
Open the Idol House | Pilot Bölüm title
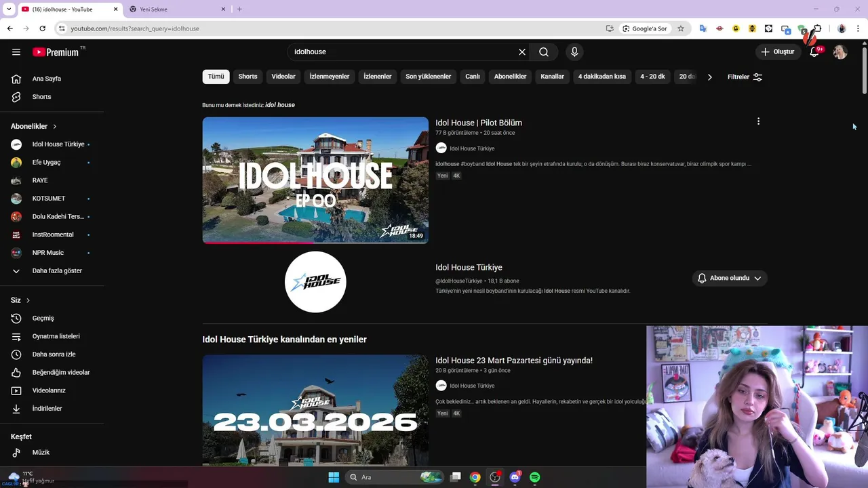coord(479,123)
